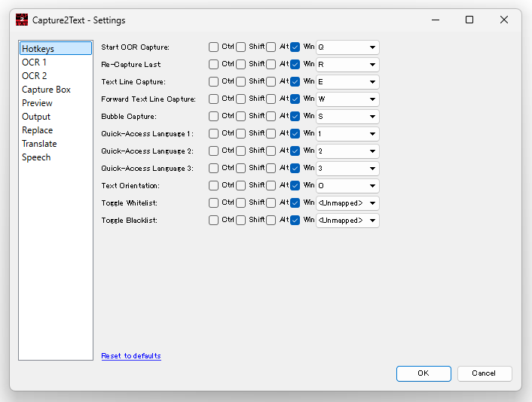Maximize the Settings window
Image resolution: width=532 pixels, height=402 pixels.
pyautogui.click(x=469, y=20)
